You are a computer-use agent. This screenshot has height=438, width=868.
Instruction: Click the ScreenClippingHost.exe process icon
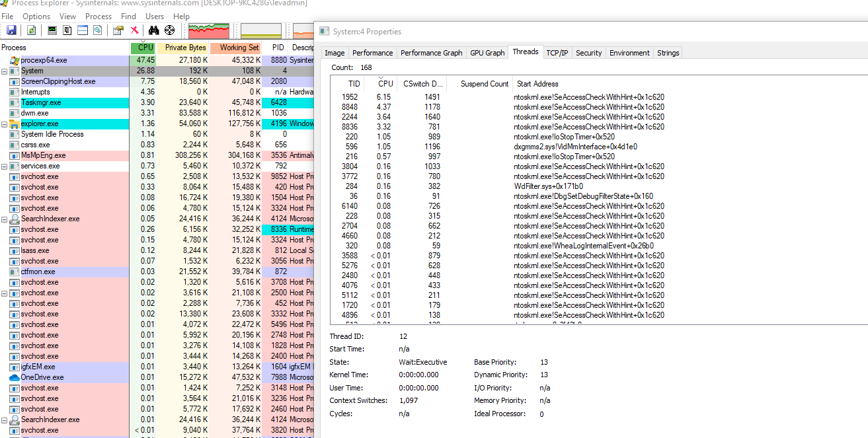pos(15,81)
